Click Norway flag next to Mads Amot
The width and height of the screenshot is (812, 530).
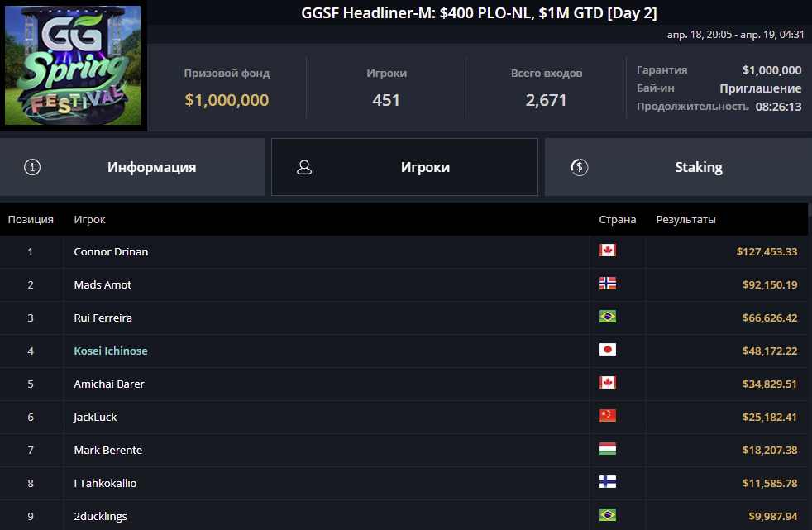(x=608, y=284)
